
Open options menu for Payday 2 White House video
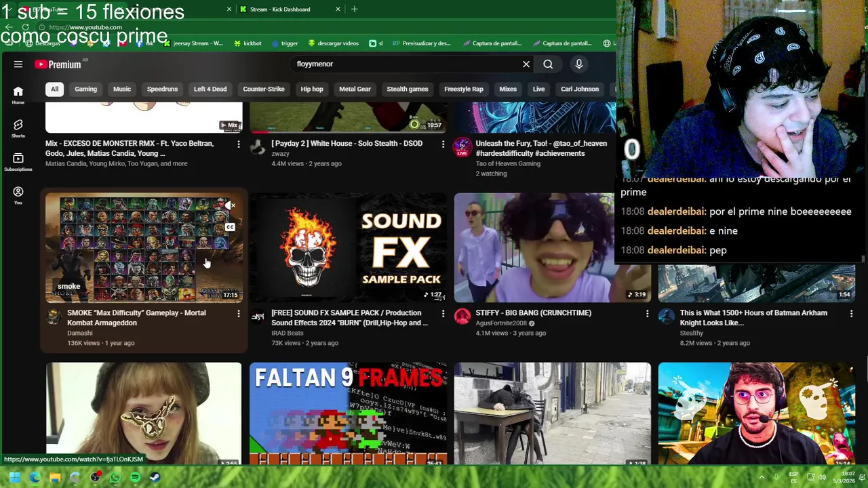[443, 144]
